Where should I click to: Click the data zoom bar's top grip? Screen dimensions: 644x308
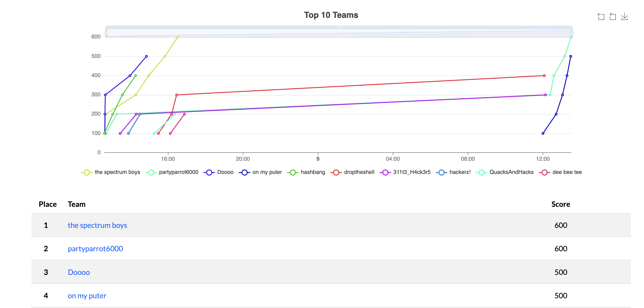coord(339,27)
